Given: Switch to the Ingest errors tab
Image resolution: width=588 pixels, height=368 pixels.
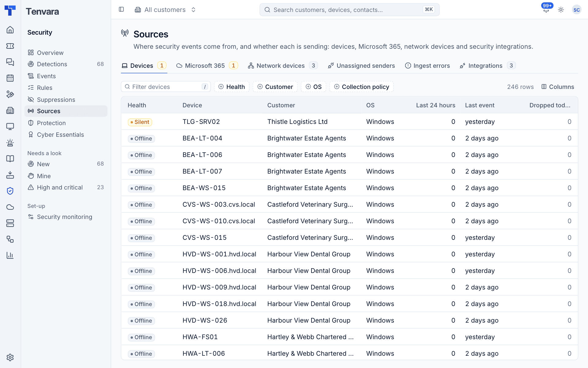Looking at the screenshot, I should click(428, 66).
